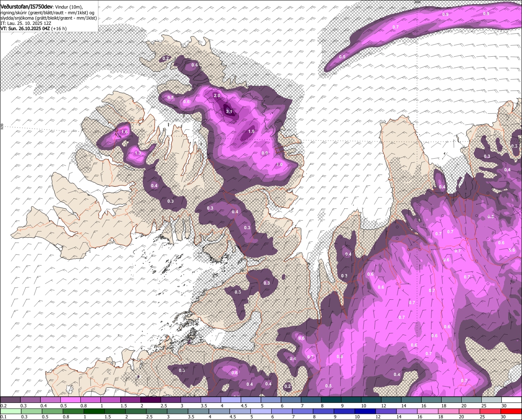Click the 1.9 value label on the map
This screenshot has width=522, height=420.
coord(251,131)
